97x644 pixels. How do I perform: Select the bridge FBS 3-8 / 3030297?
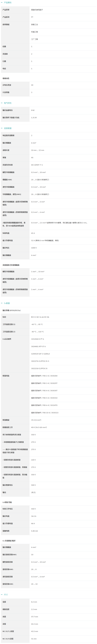point(44,383)
